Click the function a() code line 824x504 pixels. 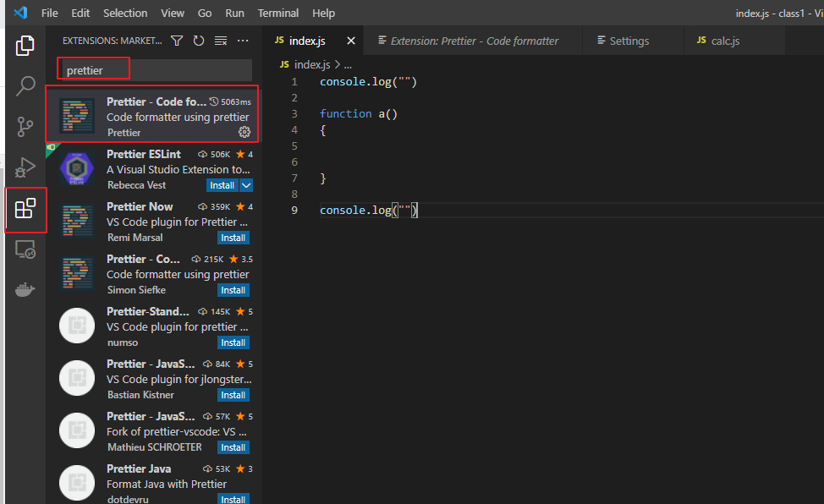click(x=359, y=113)
